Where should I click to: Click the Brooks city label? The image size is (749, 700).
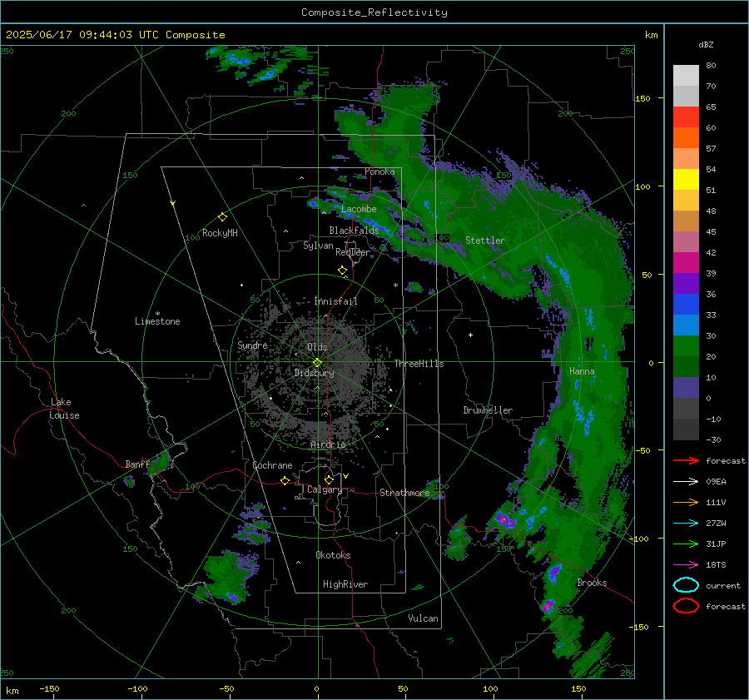click(x=592, y=583)
